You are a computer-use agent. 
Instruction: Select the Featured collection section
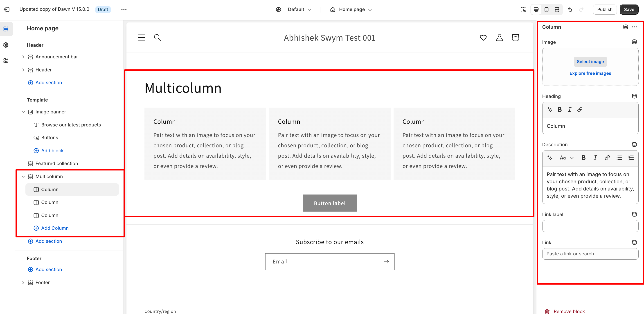56,164
